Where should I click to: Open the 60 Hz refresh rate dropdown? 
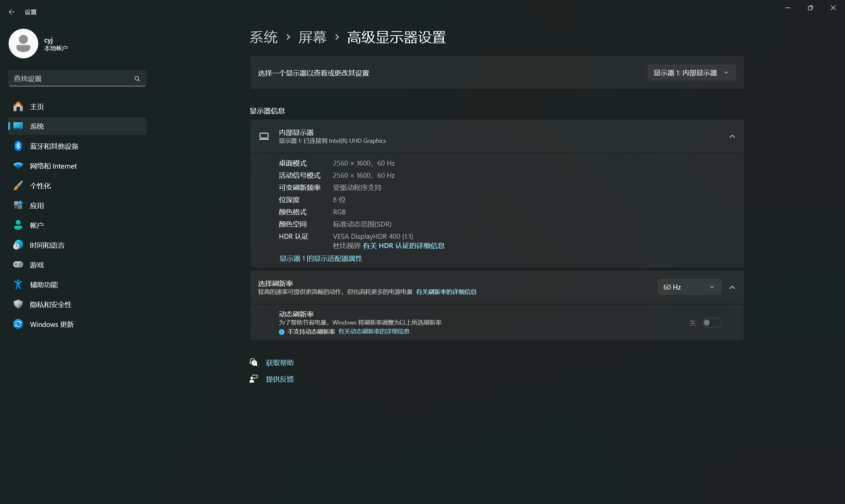tap(689, 287)
